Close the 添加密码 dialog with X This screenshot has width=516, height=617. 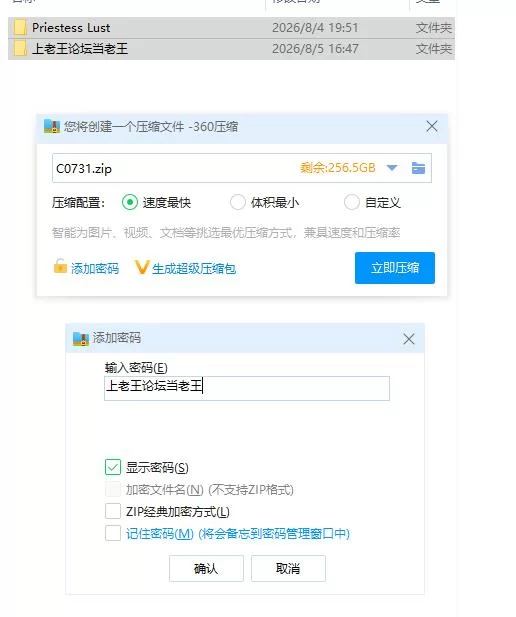click(409, 339)
